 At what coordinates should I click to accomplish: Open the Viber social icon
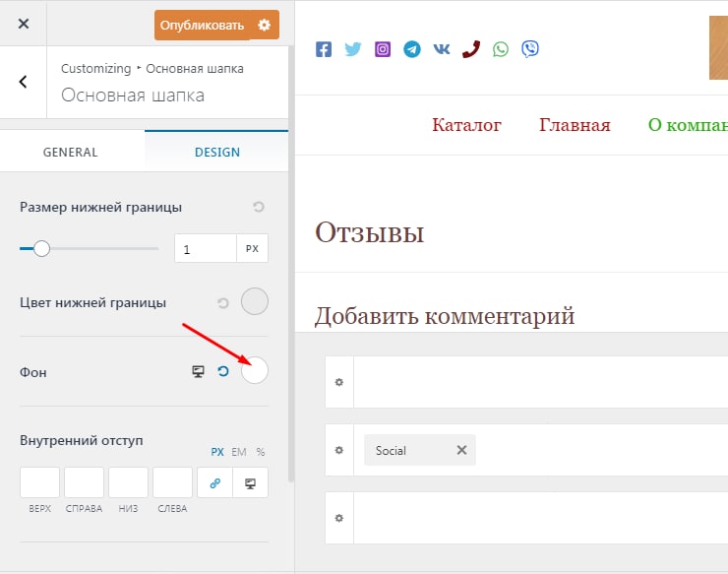(x=529, y=49)
